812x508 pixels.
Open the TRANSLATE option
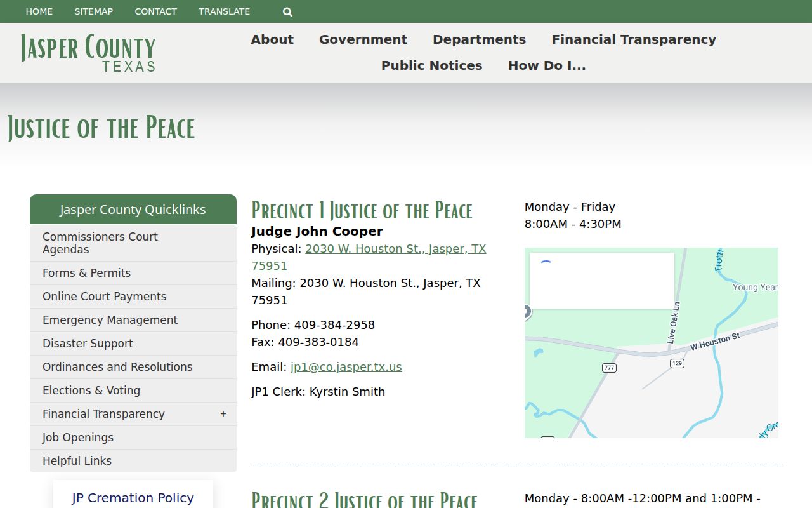point(224,11)
